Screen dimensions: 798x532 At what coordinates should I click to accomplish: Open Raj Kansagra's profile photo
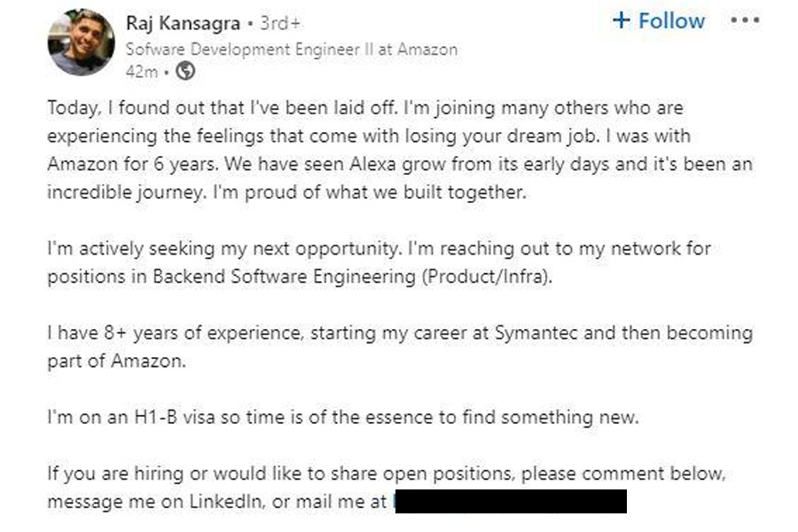point(81,43)
